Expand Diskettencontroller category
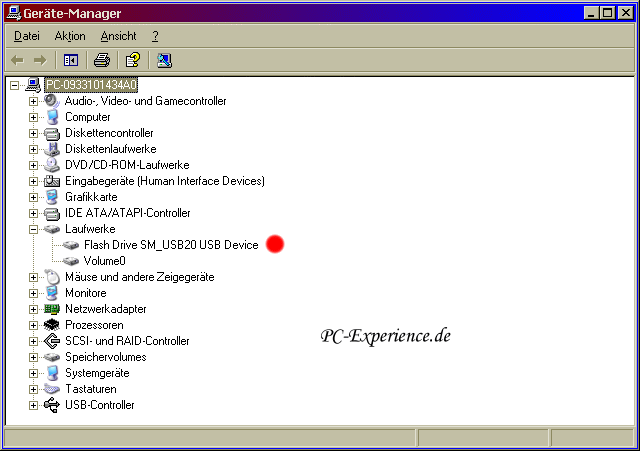 (x=33, y=133)
